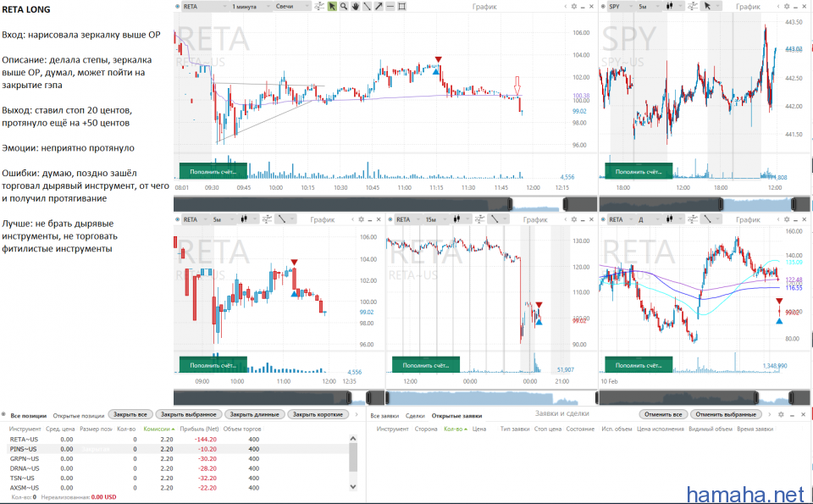Open 5м timeframe dropdown in RETA chart
The image size is (813, 504).
click(224, 219)
